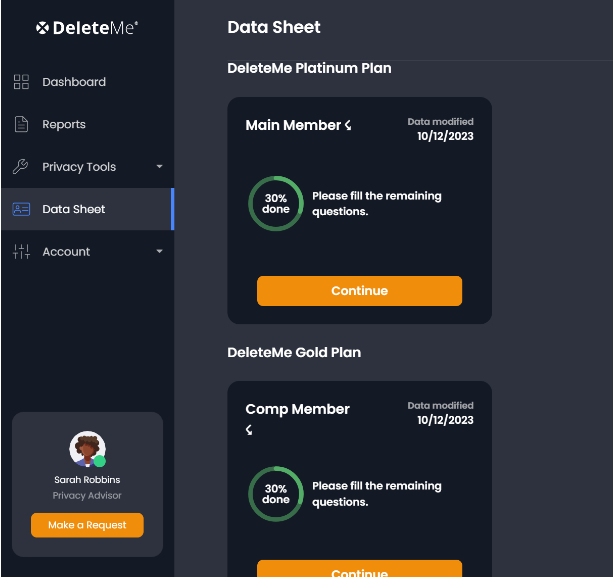Click Comp Member's 30% done progress ring

(x=276, y=494)
